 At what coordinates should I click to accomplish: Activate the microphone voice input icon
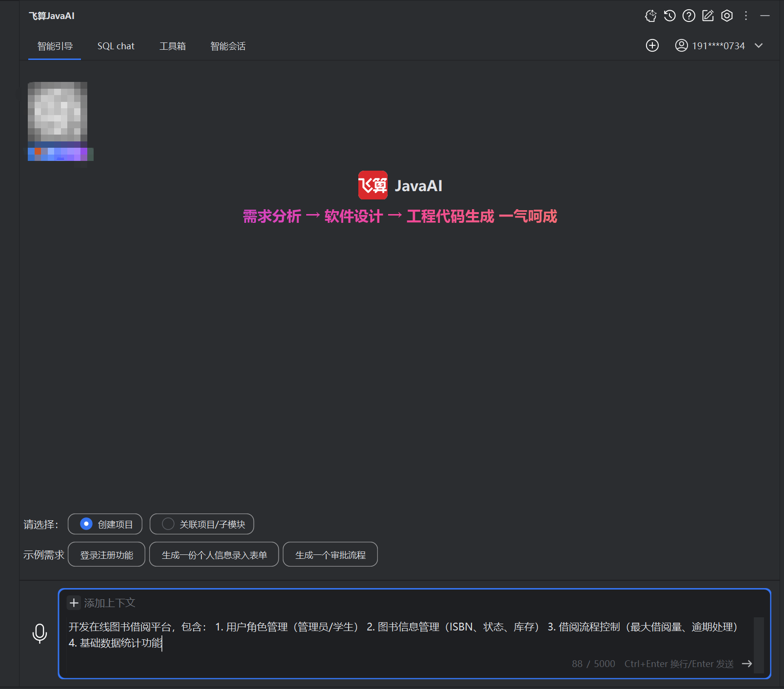point(39,634)
